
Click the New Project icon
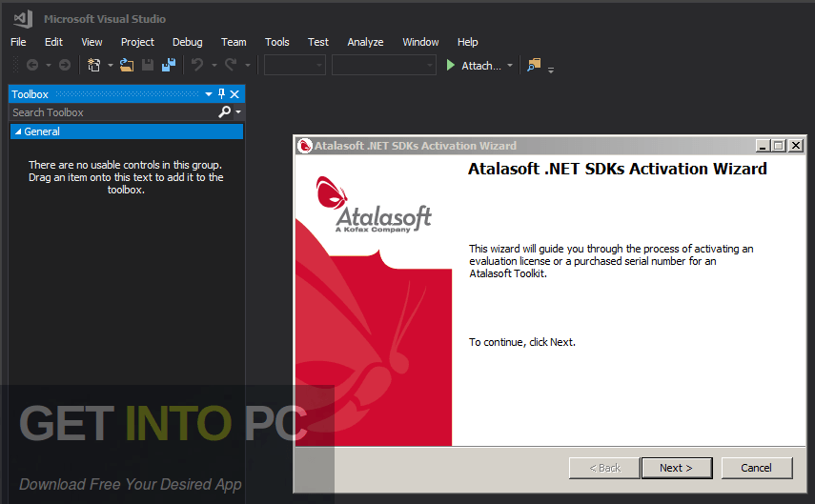click(x=94, y=65)
